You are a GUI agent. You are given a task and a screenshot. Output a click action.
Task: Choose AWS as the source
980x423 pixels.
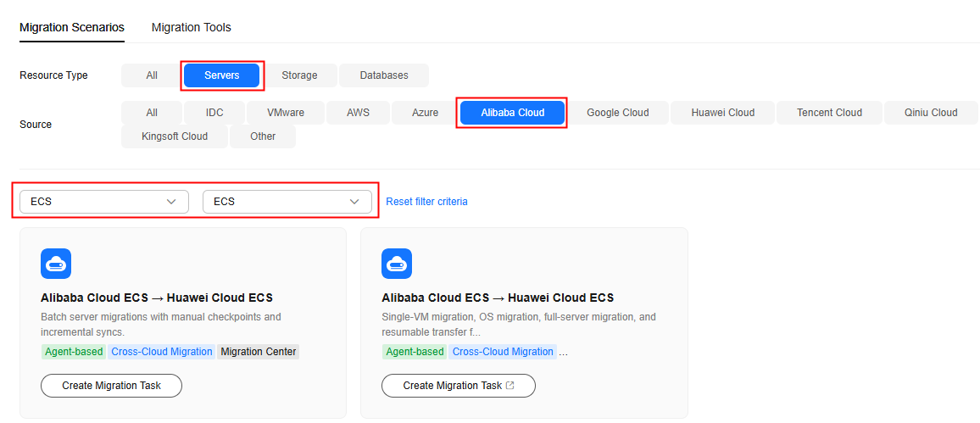(358, 113)
